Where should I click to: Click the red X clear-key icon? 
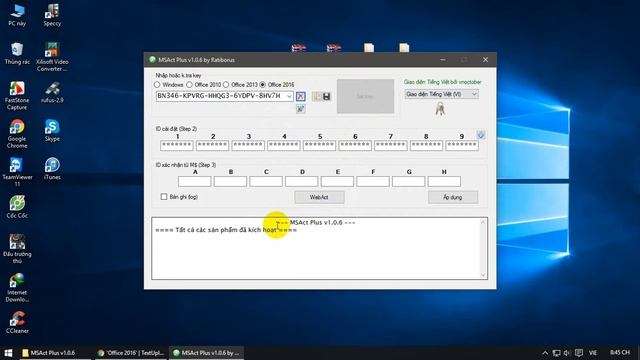click(x=300, y=96)
